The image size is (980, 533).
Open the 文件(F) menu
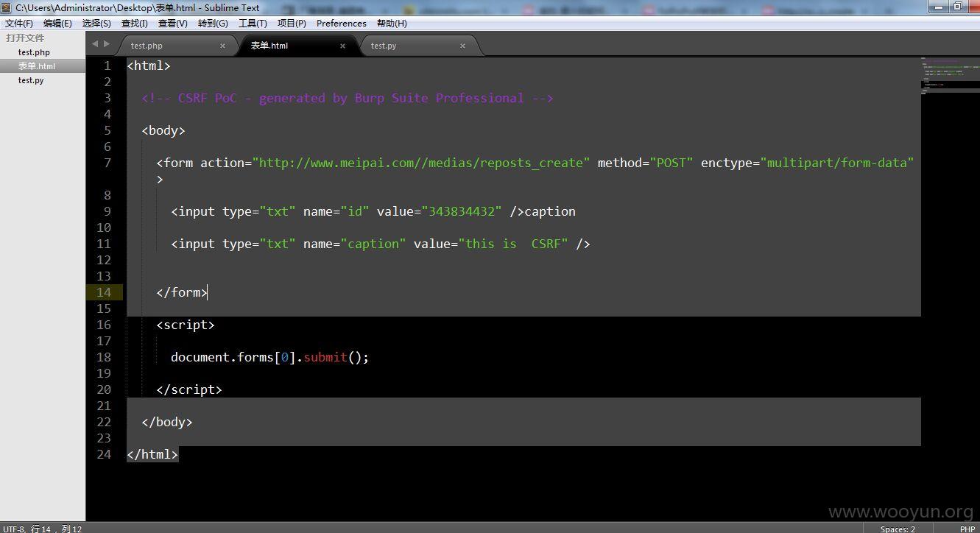click(19, 24)
